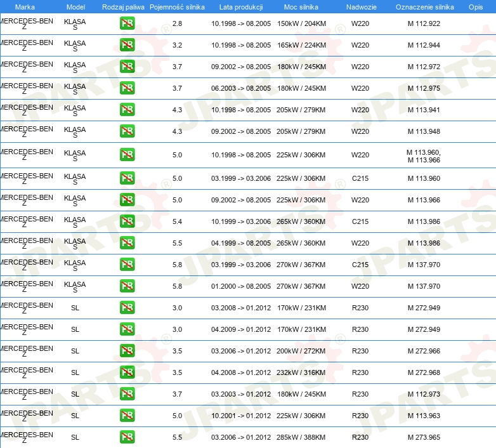This screenshot has width=496, height=448.
Task: Select the Oznaczenie silnika column header
Action: [x=424, y=7]
